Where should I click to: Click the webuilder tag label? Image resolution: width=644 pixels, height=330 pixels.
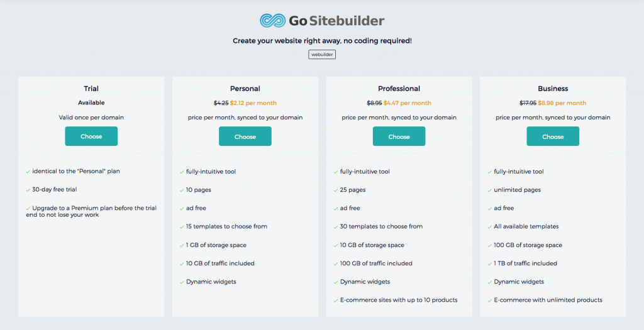click(322, 55)
